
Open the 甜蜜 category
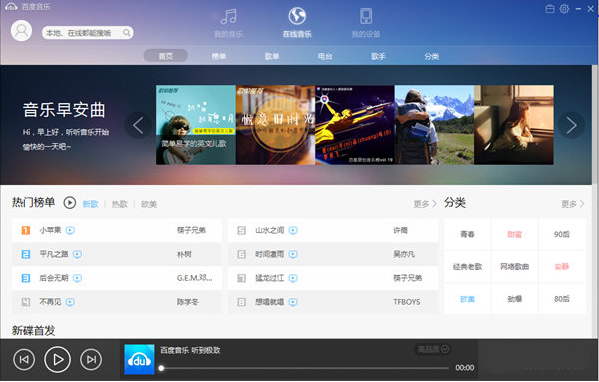pyautogui.click(x=515, y=234)
